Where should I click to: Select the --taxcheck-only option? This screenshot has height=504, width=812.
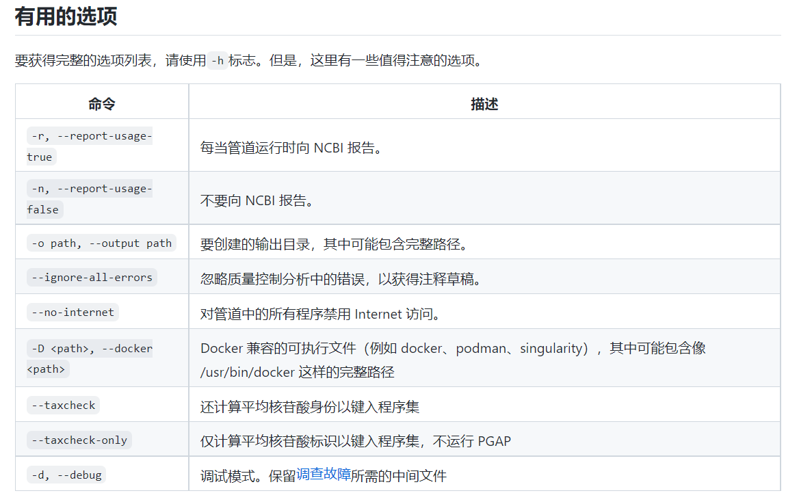[79, 440]
